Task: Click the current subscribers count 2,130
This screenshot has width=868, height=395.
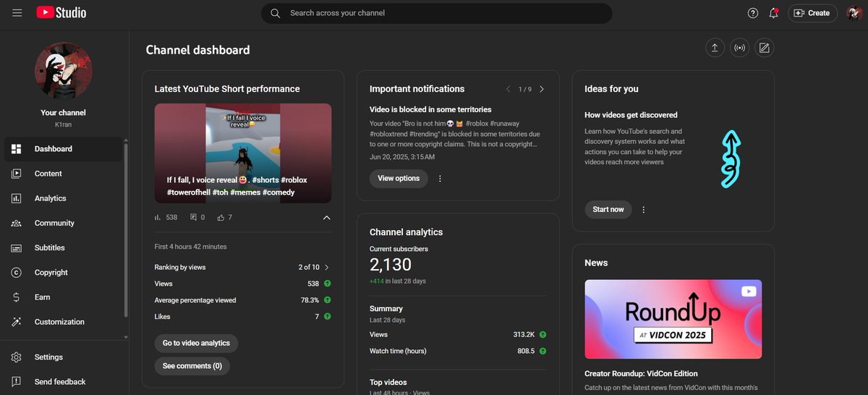Action: (391, 265)
